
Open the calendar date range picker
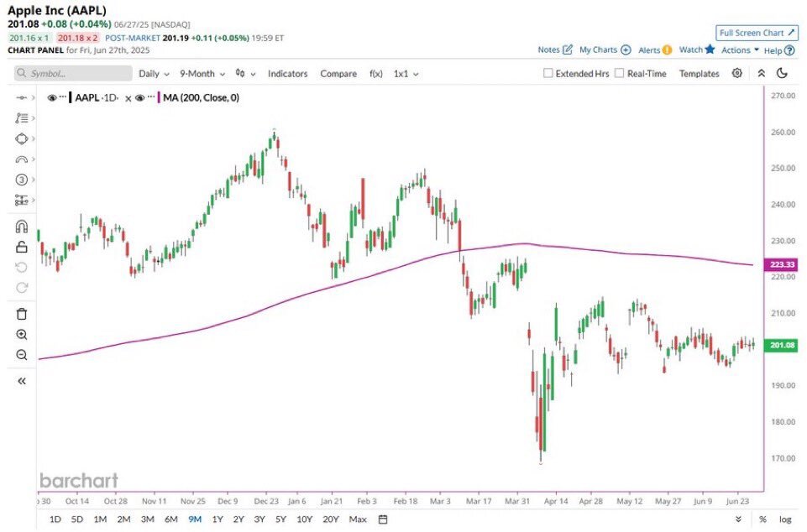(383, 519)
